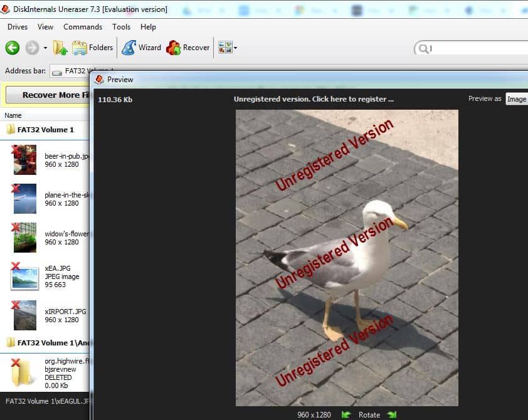Toggle the Folders panel button

(x=93, y=48)
